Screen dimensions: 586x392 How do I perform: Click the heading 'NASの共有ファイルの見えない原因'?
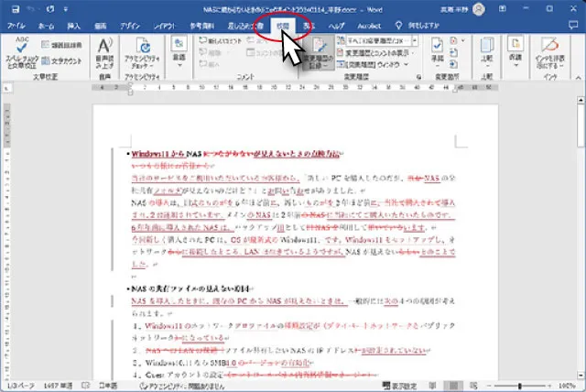[192, 289]
